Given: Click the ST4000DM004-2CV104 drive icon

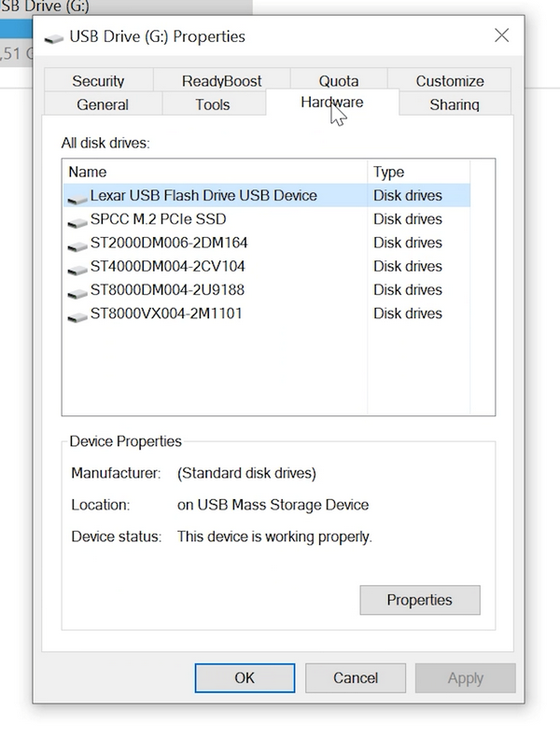Looking at the screenshot, I should point(77,268).
